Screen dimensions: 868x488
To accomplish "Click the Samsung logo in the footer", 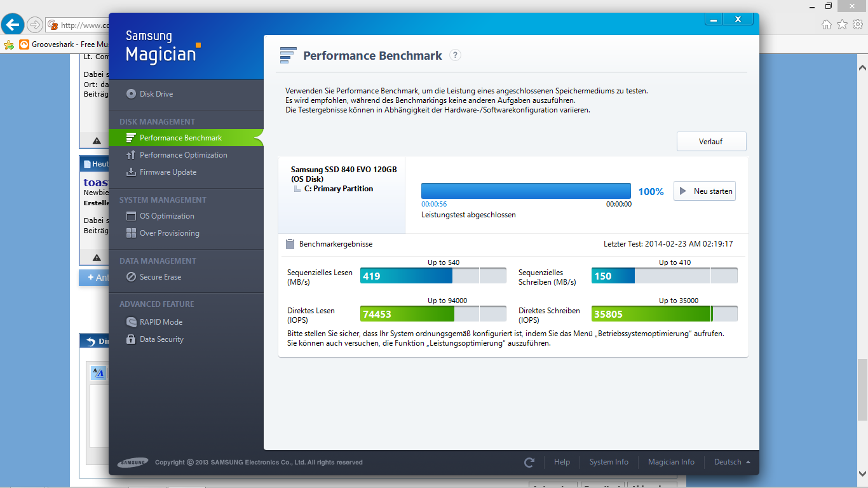I will tap(133, 462).
